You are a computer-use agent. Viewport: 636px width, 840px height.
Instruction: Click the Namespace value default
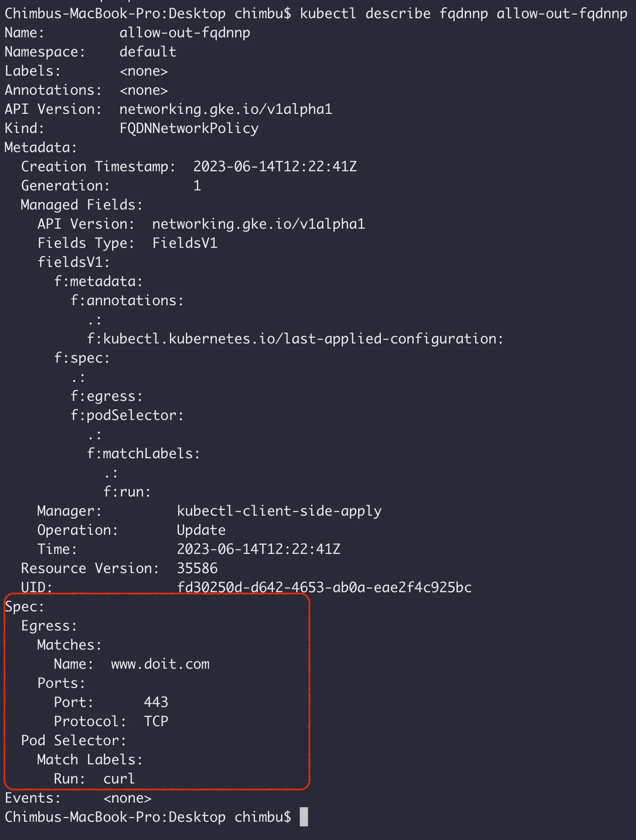point(148,52)
